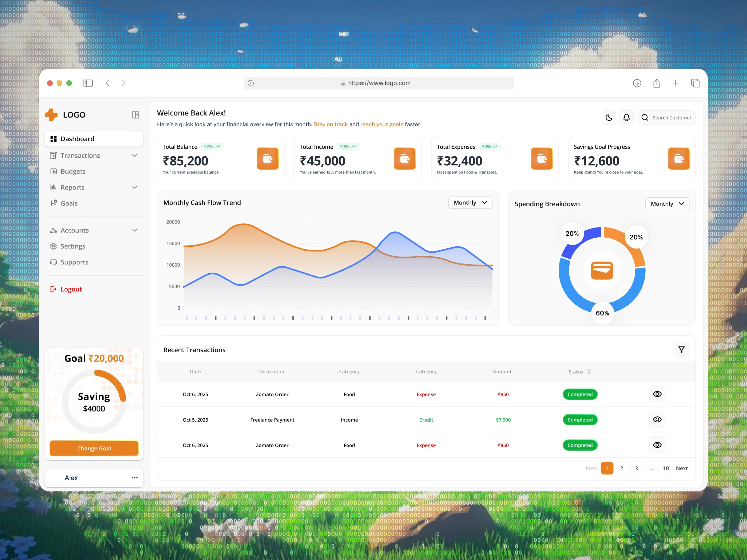Click the Change Goal button

coord(94,448)
